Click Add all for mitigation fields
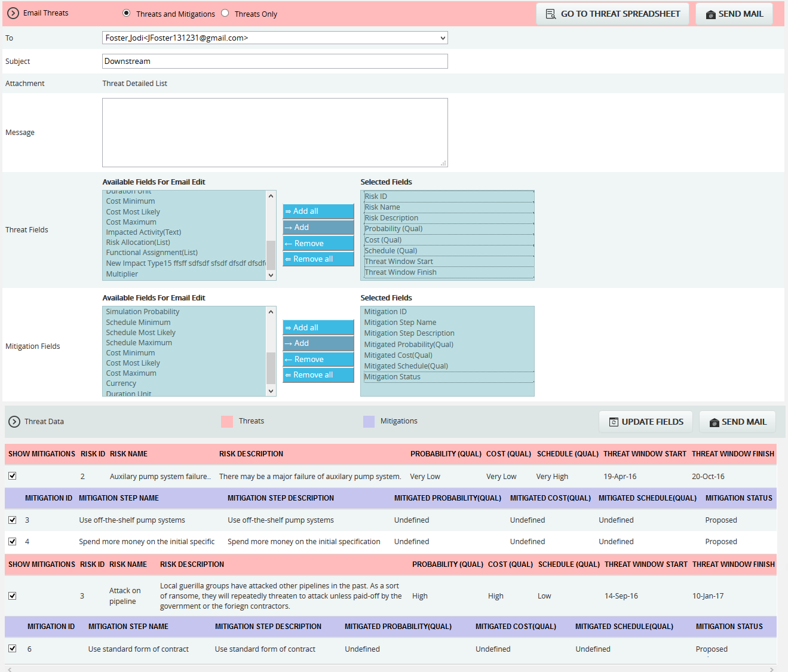 click(318, 327)
